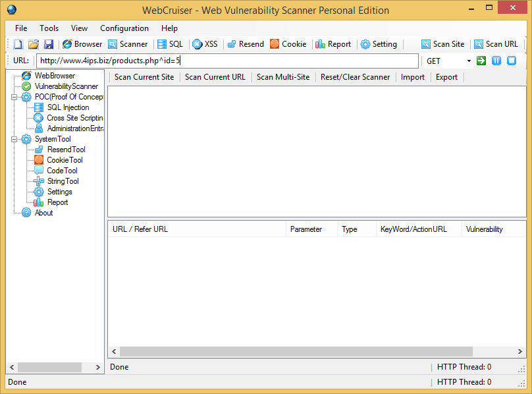This screenshot has height=394, width=532.
Task: Open the View menu
Action: tap(79, 28)
